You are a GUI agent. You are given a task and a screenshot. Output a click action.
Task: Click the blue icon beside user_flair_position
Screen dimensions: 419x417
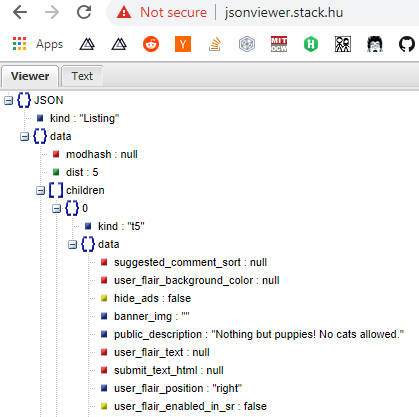pyautogui.click(x=104, y=388)
